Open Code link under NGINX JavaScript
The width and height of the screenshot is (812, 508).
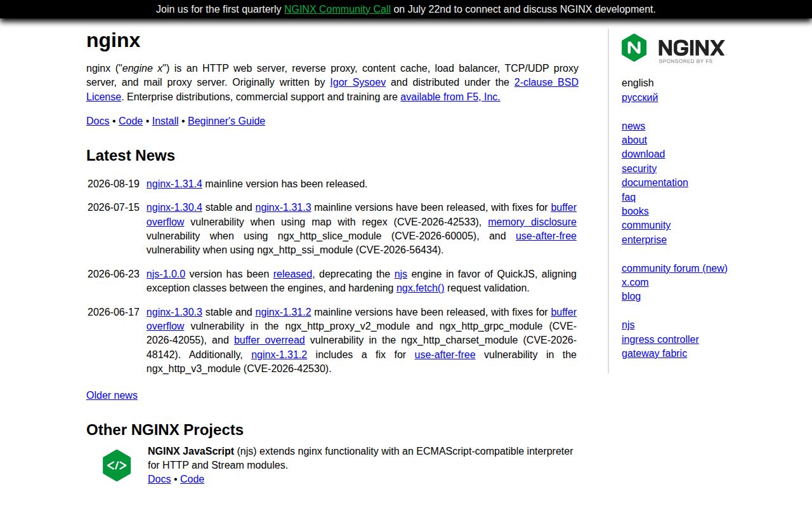pyautogui.click(x=192, y=479)
